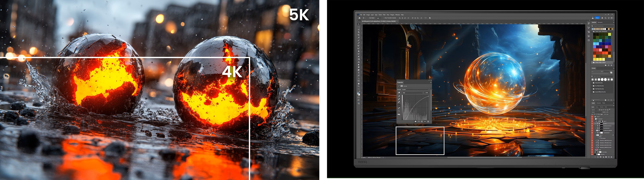644x180 pixels.
Task: Hide the Brightness/Contrast 1 layer
Action: tap(592, 126)
